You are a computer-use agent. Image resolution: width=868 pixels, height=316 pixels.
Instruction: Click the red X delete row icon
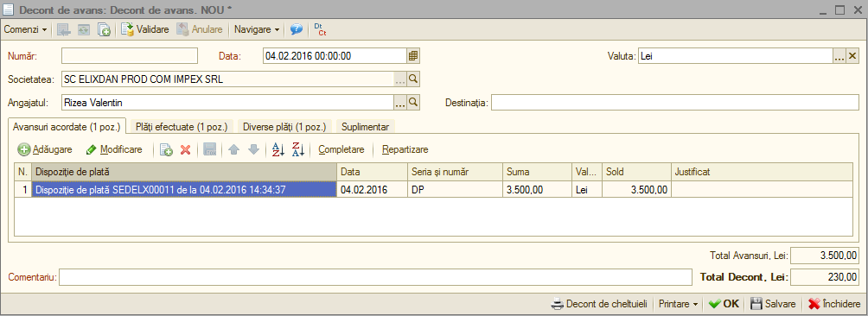pos(186,149)
